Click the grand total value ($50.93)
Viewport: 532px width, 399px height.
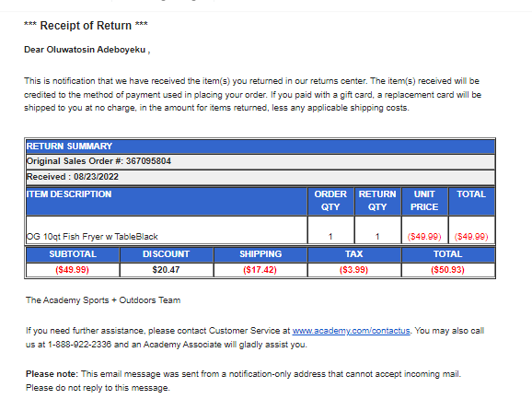point(448,270)
